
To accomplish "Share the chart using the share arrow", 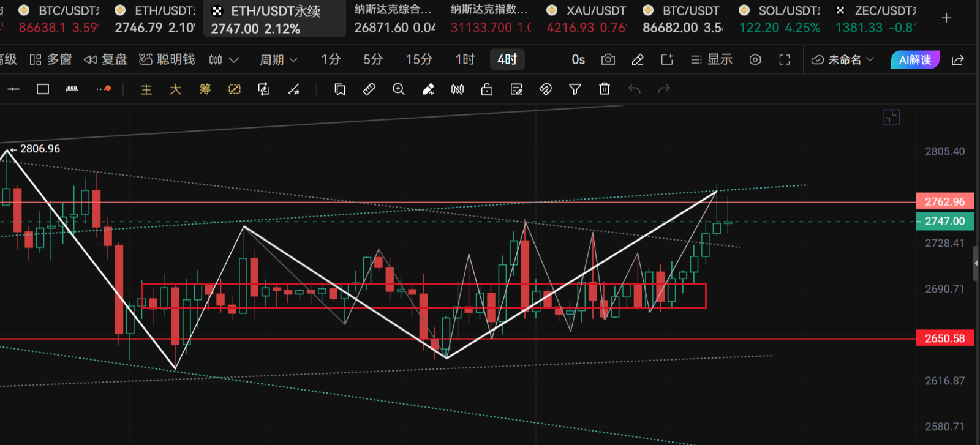I will 958,59.
